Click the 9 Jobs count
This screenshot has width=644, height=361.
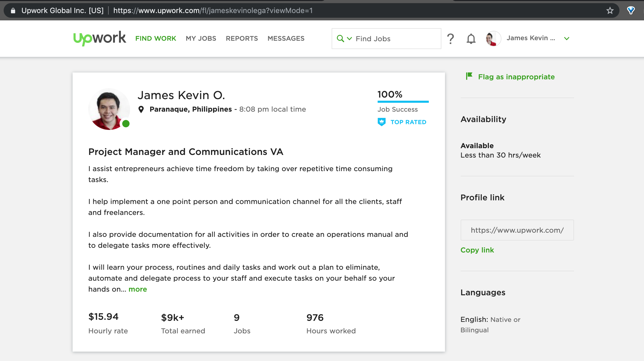point(237,317)
